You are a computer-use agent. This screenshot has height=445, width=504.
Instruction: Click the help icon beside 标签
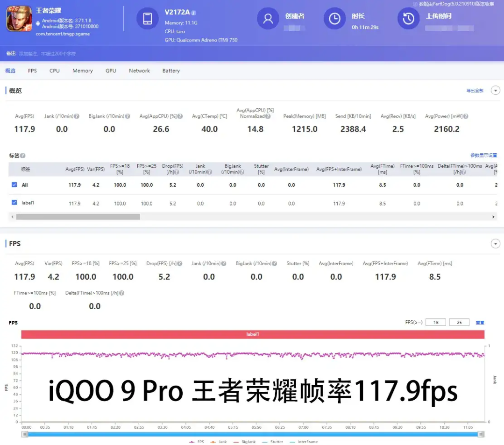(23, 156)
